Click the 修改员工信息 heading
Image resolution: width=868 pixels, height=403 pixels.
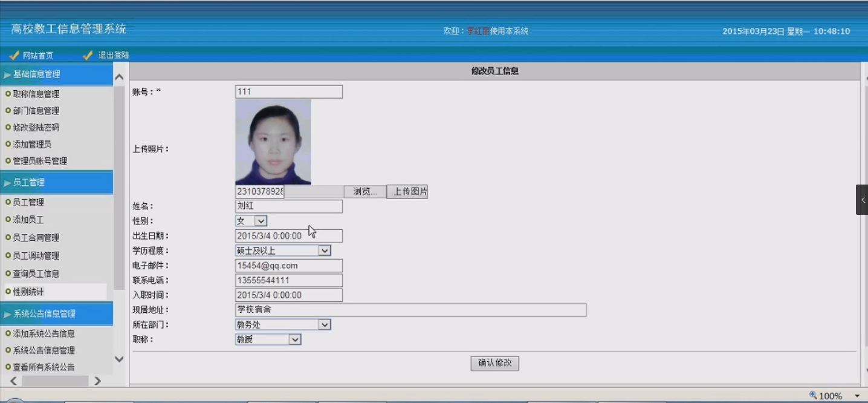click(x=495, y=71)
